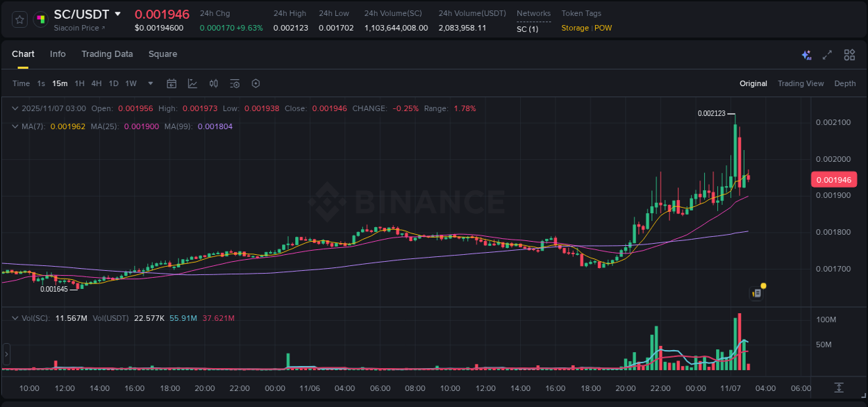
Task: Open the extra timeframes dropdown arrow
Action: 149,83
